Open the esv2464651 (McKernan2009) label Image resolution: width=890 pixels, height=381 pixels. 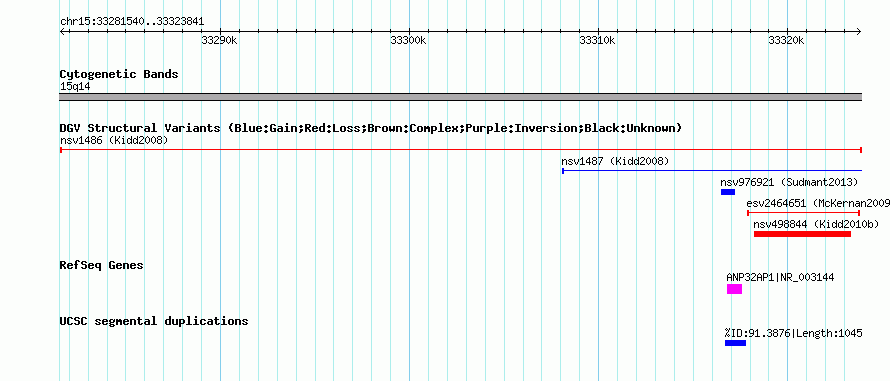[818, 203]
